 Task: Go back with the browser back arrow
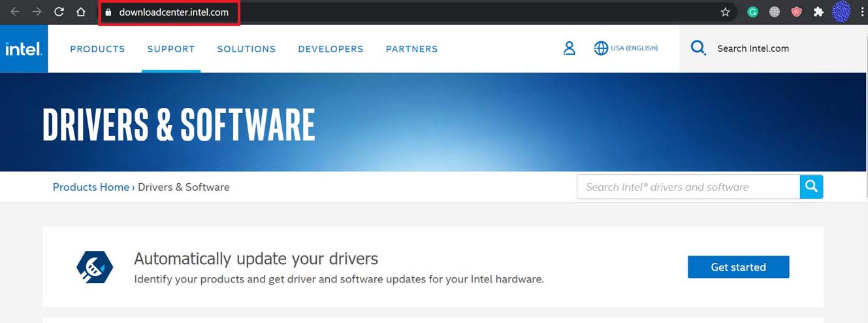click(x=15, y=12)
